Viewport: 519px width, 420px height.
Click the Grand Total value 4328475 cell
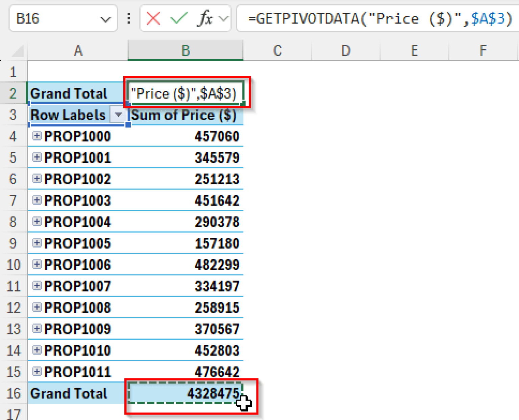[186, 393]
